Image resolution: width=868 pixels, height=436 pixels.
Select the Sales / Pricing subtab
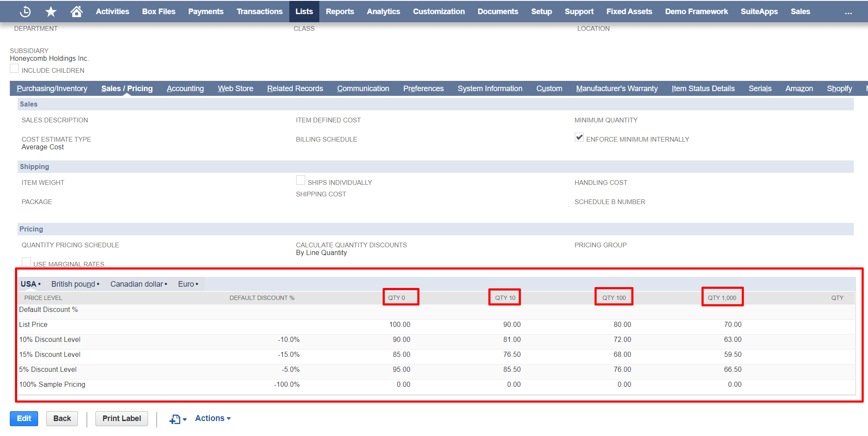(x=127, y=89)
